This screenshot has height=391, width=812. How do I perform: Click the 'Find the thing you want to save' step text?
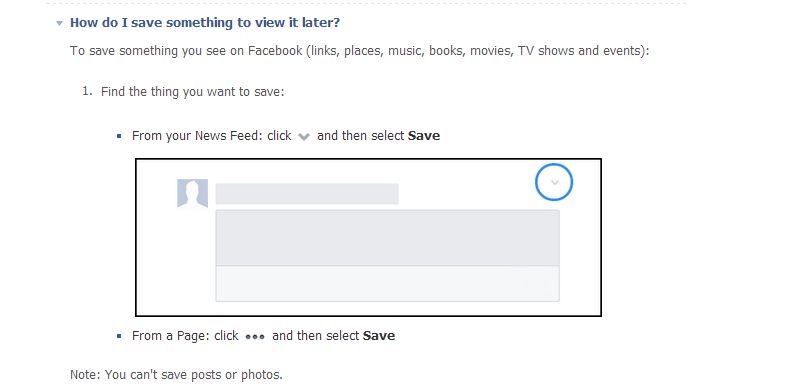[193, 92]
